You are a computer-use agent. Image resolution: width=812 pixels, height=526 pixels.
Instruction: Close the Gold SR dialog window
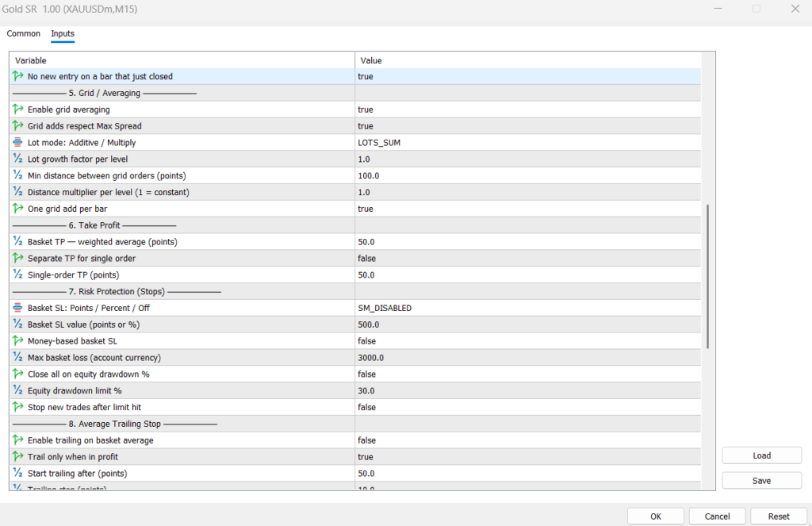[x=795, y=9]
